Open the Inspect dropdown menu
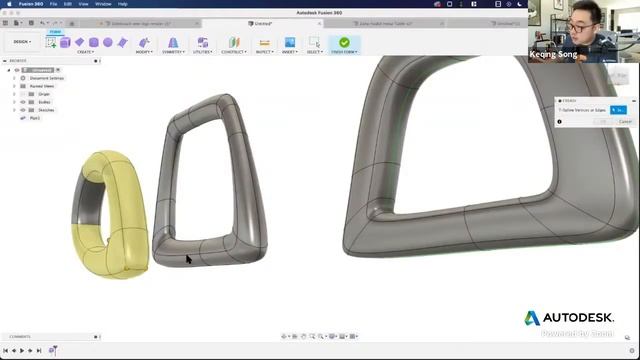Image resolution: width=640 pixels, height=360 pixels. [264, 52]
